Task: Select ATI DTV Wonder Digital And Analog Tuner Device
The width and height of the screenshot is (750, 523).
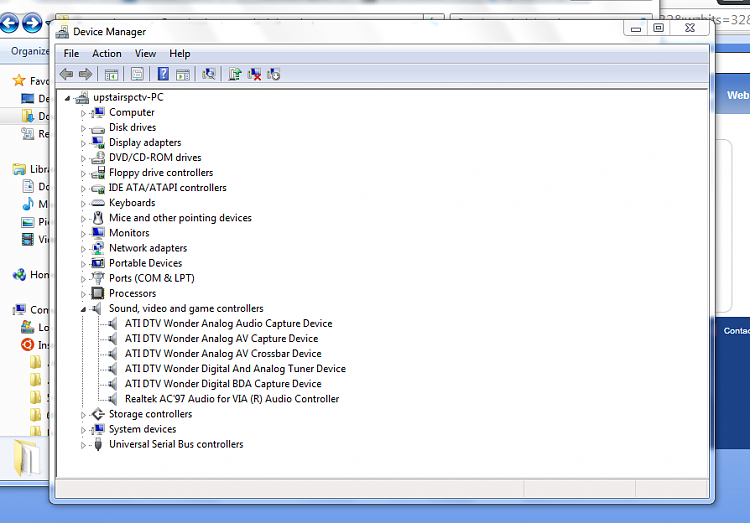Action: [235, 369]
